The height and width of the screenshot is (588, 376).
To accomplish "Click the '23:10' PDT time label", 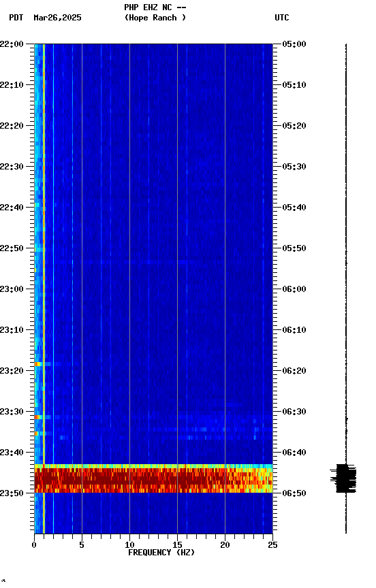I will 12,330.
